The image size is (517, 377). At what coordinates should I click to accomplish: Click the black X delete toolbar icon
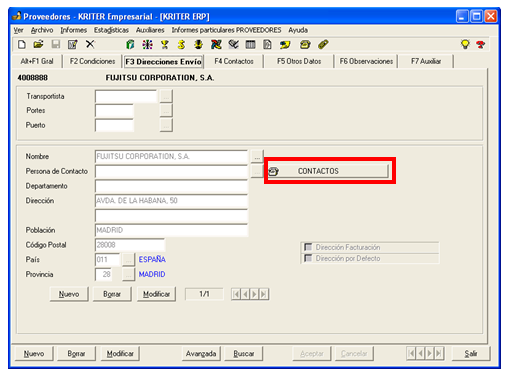tap(90, 44)
